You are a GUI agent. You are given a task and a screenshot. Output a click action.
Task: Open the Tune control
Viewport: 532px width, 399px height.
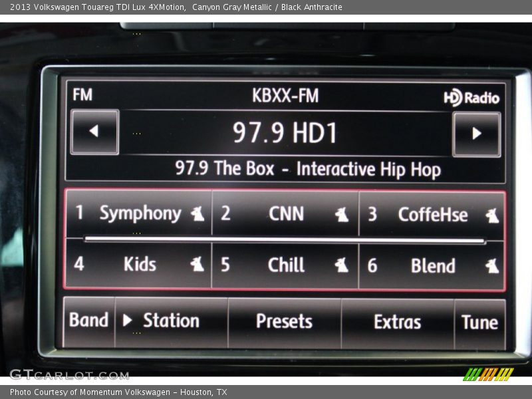(479, 325)
